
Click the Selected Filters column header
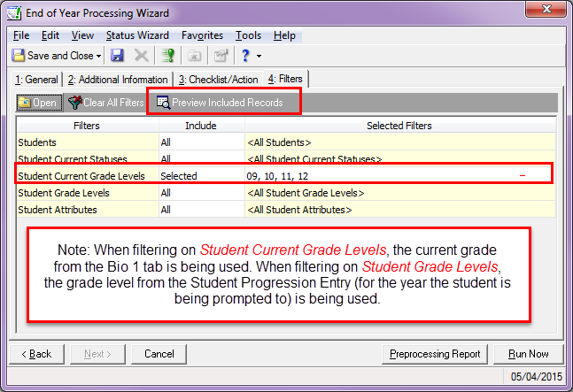(399, 126)
